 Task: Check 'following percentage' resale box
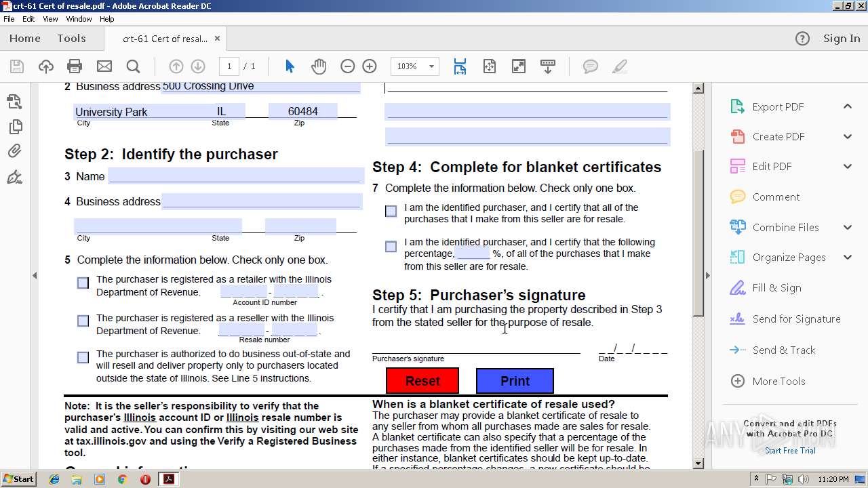click(x=391, y=247)
